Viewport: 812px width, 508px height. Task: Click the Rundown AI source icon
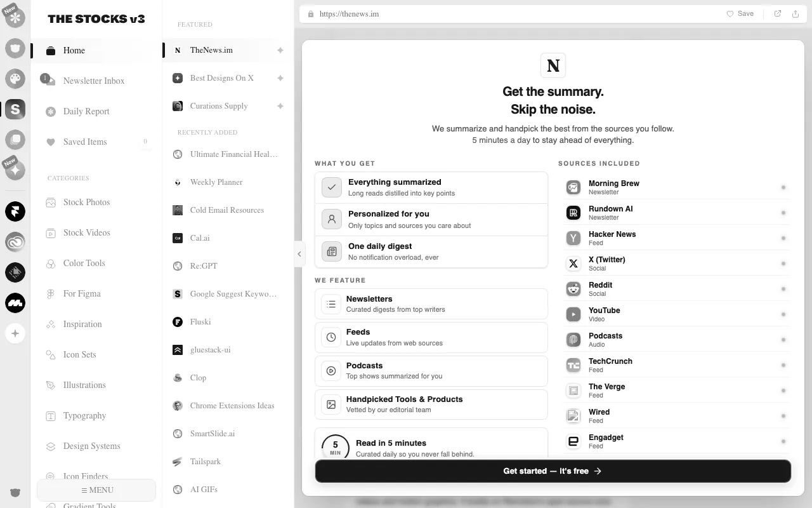573,213
